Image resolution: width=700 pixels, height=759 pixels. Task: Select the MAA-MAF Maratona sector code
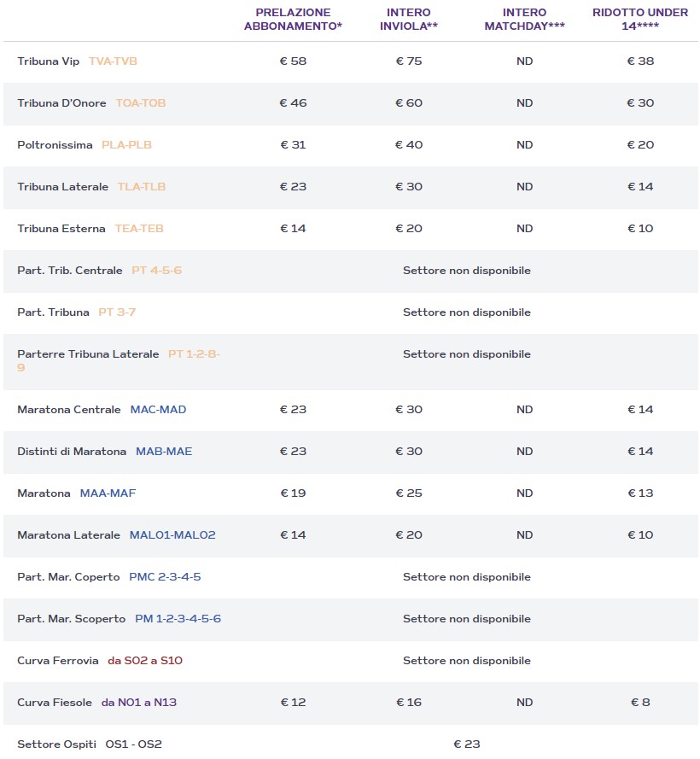click(108, 493)
